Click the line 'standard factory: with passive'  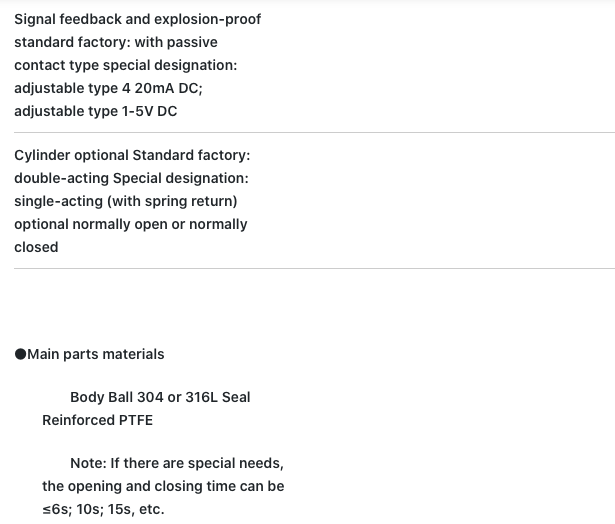pos(116,42)
